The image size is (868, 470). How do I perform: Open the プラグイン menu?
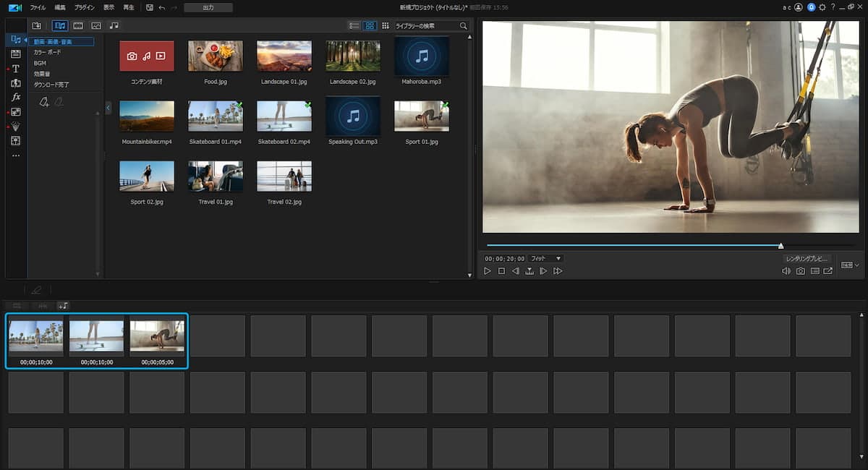[x=84, y=7]
